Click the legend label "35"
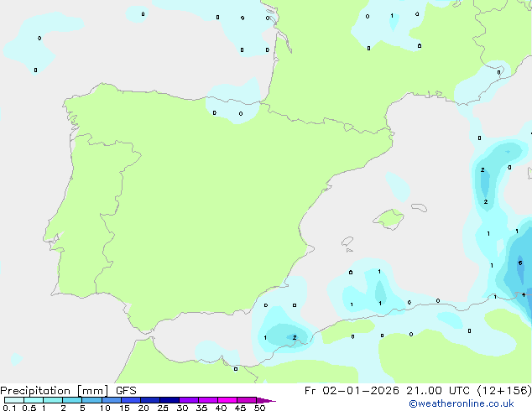Image resolution: width=532 pixels, height=411 pixels. [201, 408]
